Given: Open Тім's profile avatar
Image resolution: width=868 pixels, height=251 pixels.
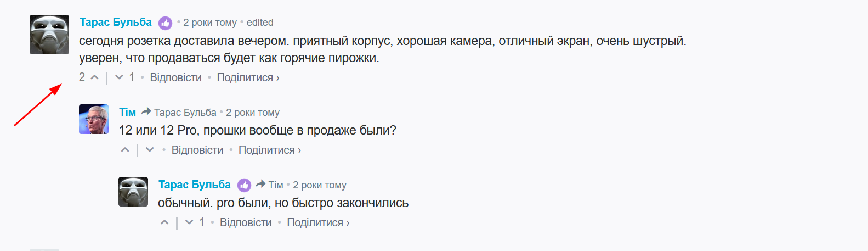Looking at the screenshot, I should pos(94,119).
